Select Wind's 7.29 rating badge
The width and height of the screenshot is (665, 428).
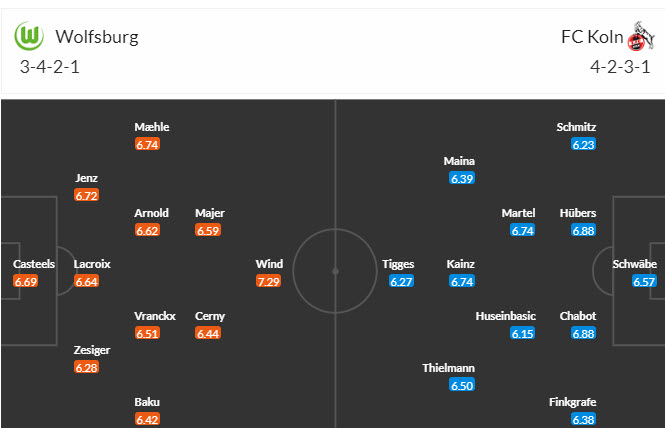269,282
